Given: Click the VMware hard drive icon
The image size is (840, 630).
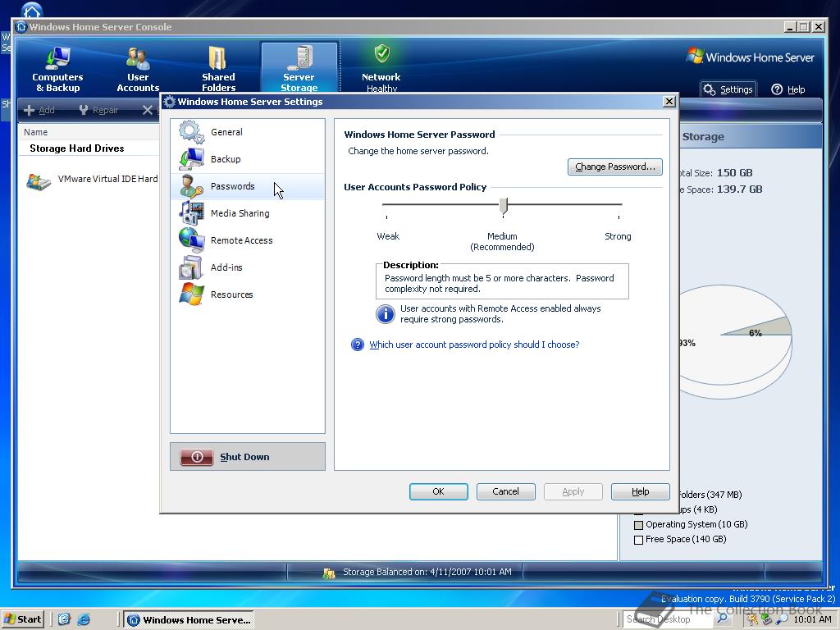Looking at the screenshot, I should [38, 181].
